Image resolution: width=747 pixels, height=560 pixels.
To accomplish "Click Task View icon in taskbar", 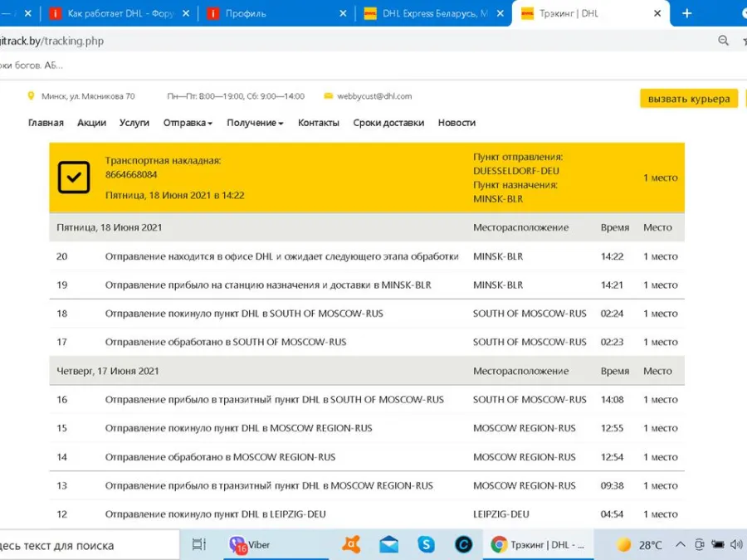I will coord(198,544).
